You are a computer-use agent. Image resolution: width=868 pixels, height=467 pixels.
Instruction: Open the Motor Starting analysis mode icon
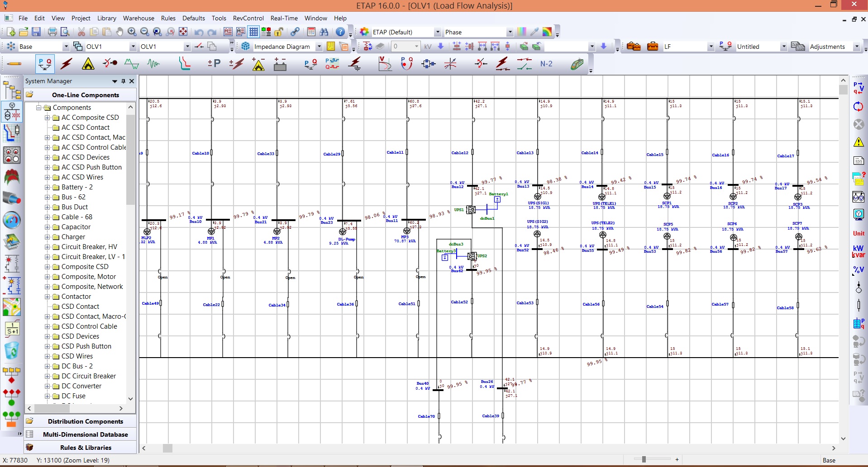pyautogui.click(x=110, y=64)
